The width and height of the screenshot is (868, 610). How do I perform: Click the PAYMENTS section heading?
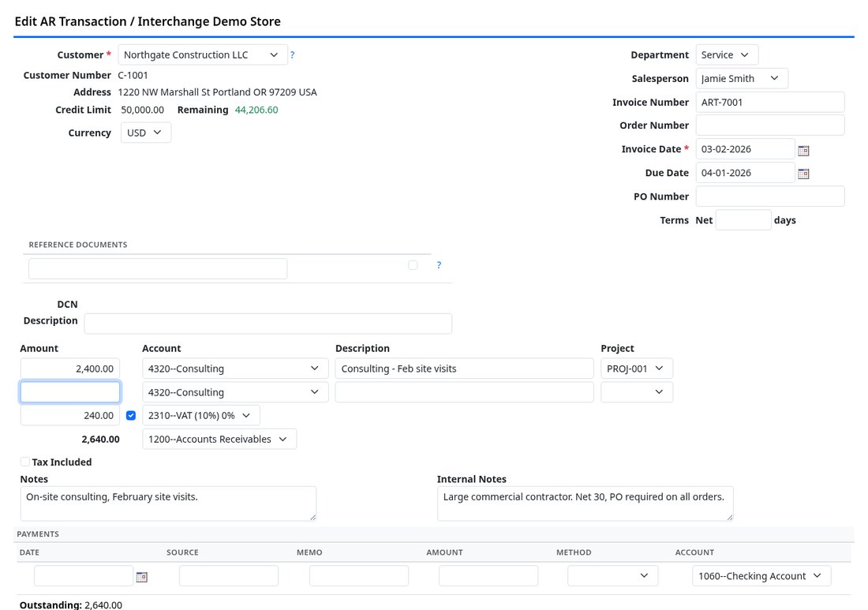click(x=38, y=534)
